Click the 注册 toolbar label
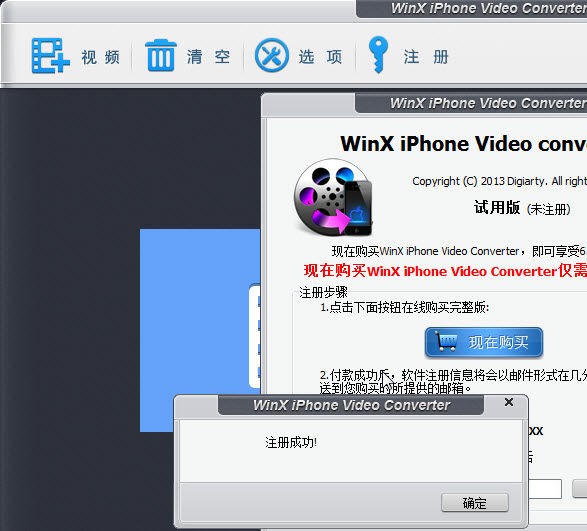587x531 pixels. pyautogui.click(x=426, y=57)
